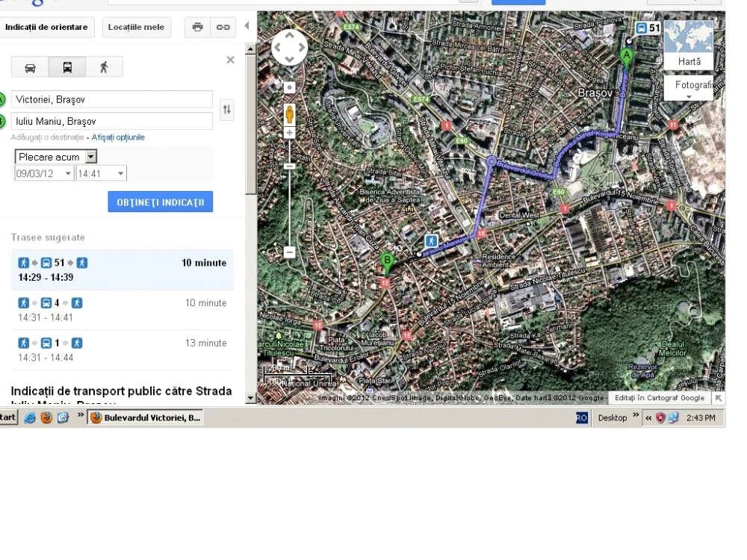The image size is (747, 560).
Task: Click the Afișați opțiunile link
Action: 118,137
